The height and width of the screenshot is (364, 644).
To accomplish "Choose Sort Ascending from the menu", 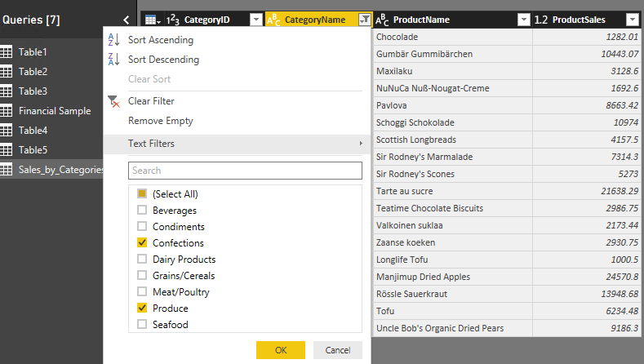I will pyautogui.click(x=161, y=40).
